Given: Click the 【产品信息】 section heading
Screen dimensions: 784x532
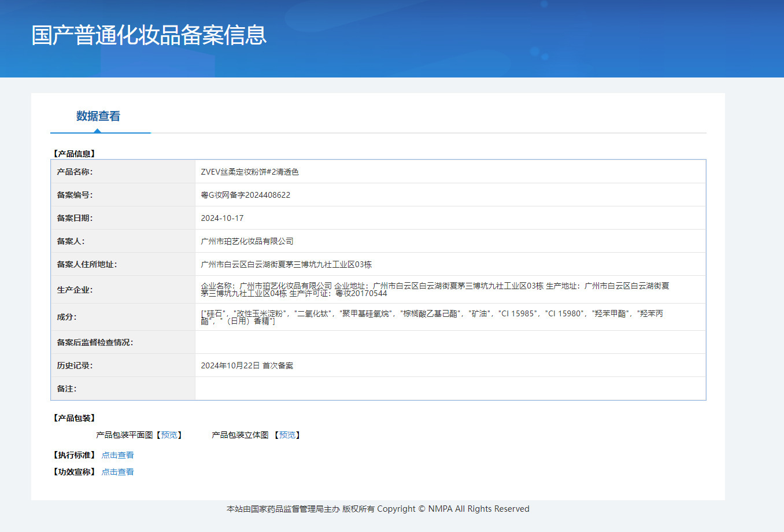Looking at the screenshot, I should pyautogui.click(x=74, y=154).
